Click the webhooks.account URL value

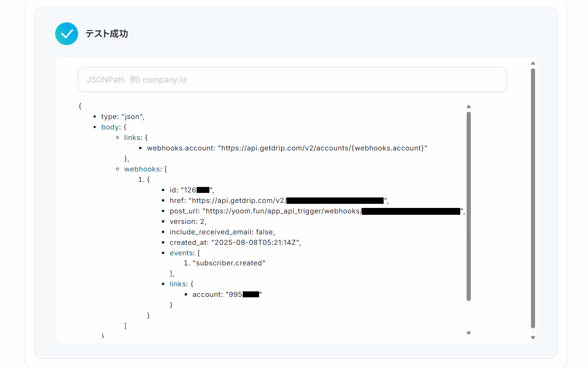tap(323, 148)
